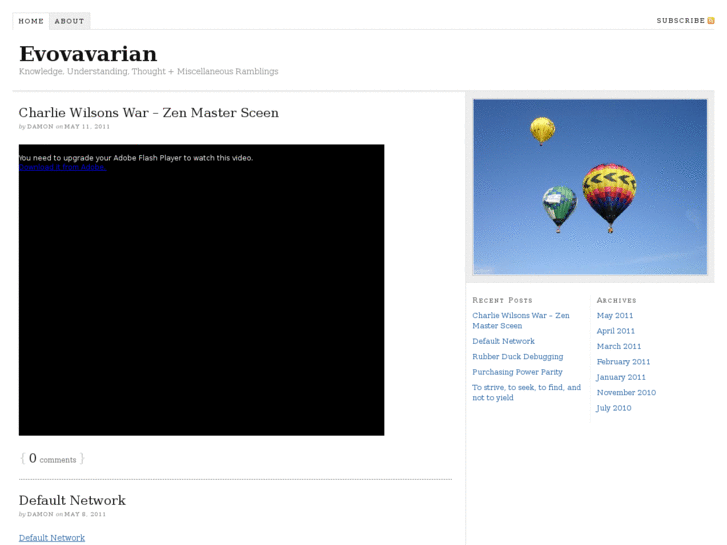Open March 2011 archive
Image resolution: width=727 pixels, height=545 pixels.
coord(619,346)
